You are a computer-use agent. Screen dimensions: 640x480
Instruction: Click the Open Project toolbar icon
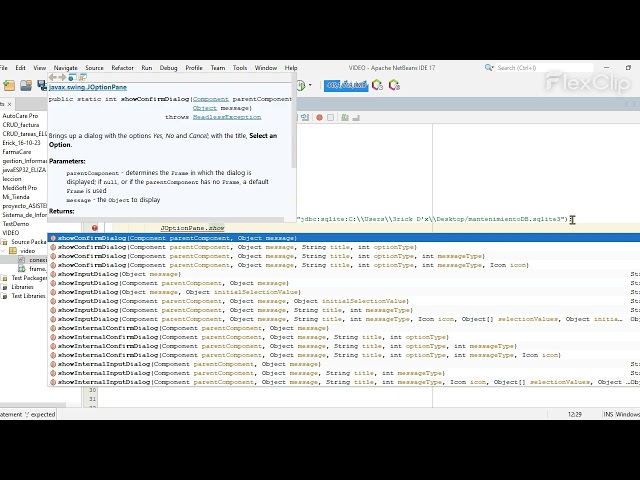(26, 85)
